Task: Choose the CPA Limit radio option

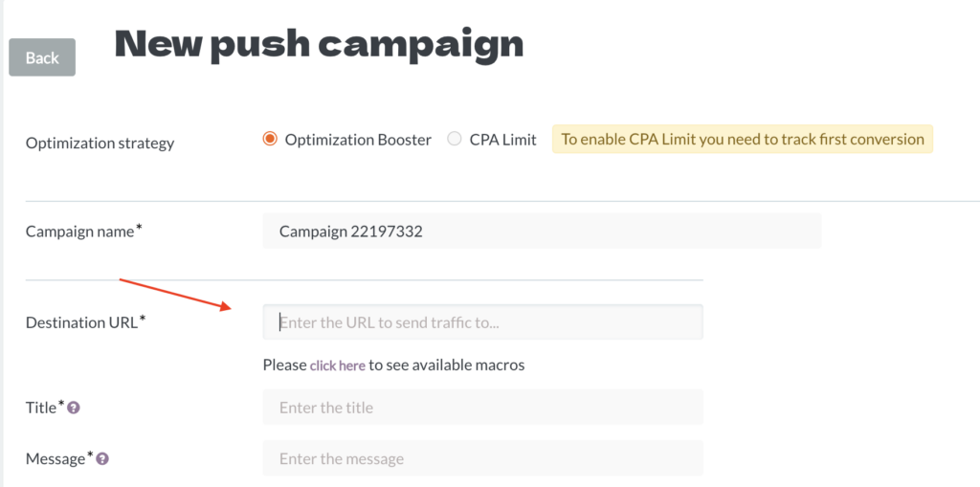Action: [x=455, y=139]
